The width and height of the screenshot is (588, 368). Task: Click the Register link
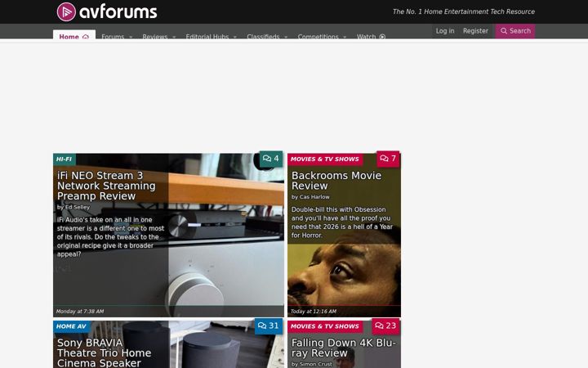(x=475, y=31)
